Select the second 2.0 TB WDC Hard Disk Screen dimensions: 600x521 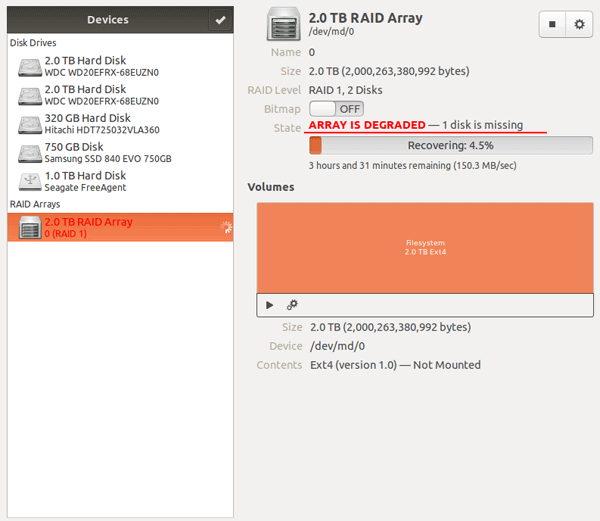(x=120, y=95)
